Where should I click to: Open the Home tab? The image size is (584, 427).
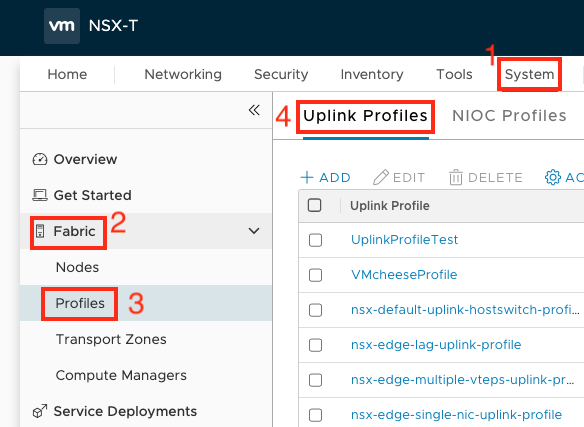[x=67, y=74]
